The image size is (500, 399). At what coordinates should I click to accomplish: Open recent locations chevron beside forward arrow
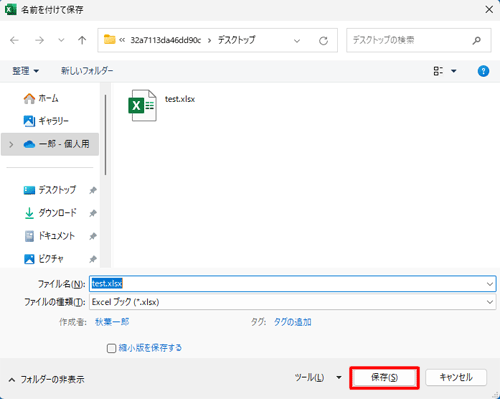[x=61, y=40]
